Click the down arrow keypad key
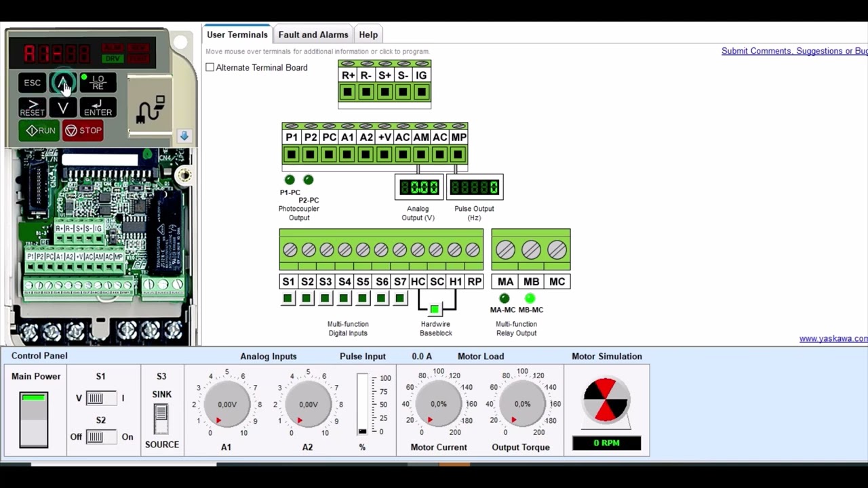The image size is (868, 488). click(x=63, y=108)
